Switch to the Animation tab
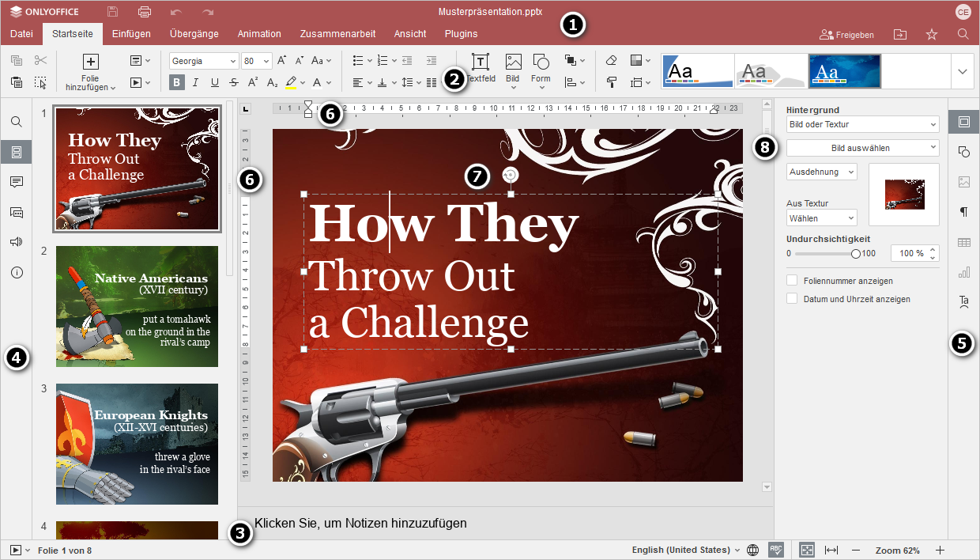980x560 pixels. (x=259, y=34)
